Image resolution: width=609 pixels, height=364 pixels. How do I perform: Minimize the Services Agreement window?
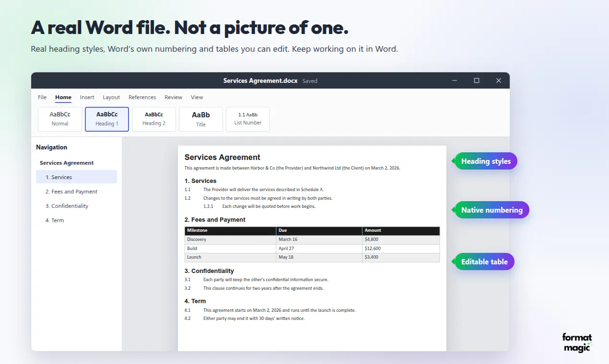pos(455,80)
